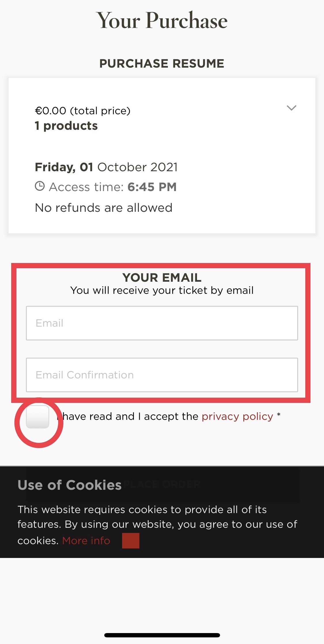Image resolution: width=324 pixels, height=644 pixels.
Task: Click the ticket by email subtitle text
Action: 162,290
